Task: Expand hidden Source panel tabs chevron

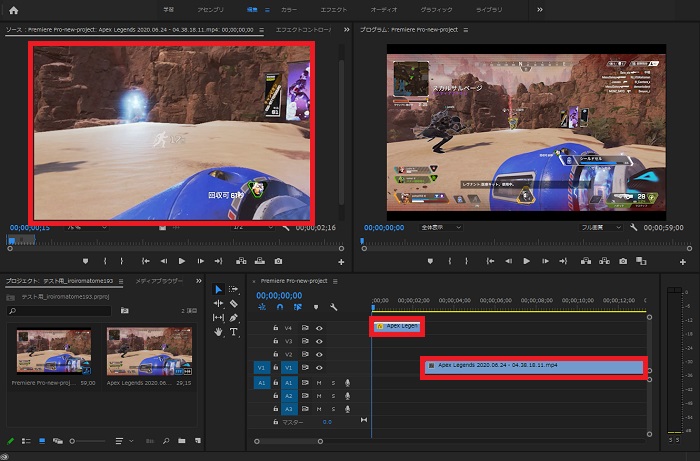Action: coord(347,29)
